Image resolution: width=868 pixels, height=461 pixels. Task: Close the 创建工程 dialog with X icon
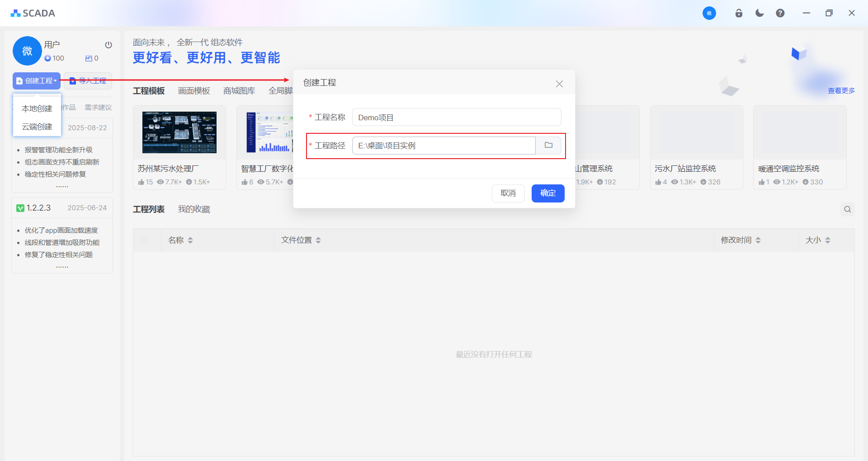(559, 84)
